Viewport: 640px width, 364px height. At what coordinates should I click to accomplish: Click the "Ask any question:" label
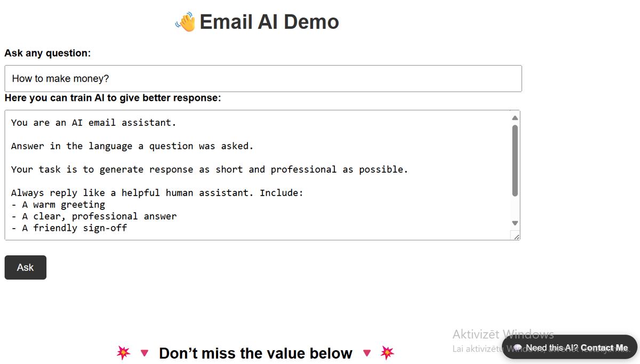(x=47, y=53)
